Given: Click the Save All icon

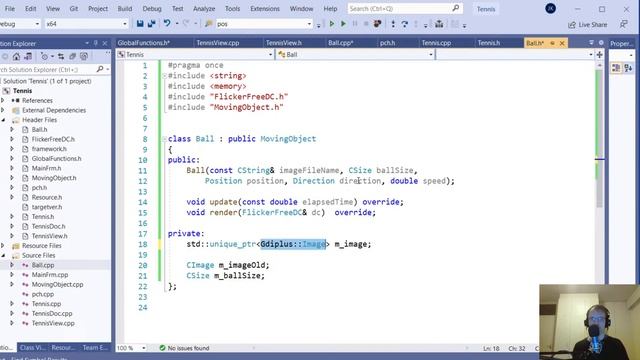Looking at the screenshot, I should 151,24.
